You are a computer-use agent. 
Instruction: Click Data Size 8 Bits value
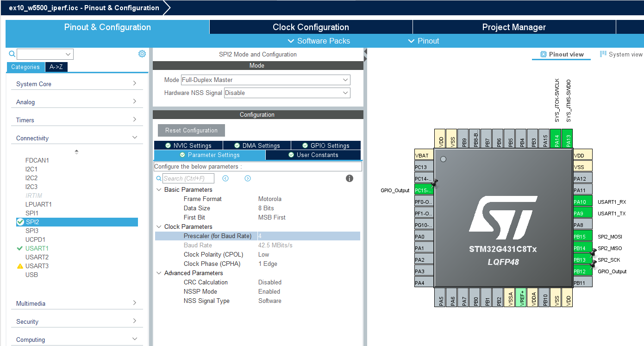266,208
